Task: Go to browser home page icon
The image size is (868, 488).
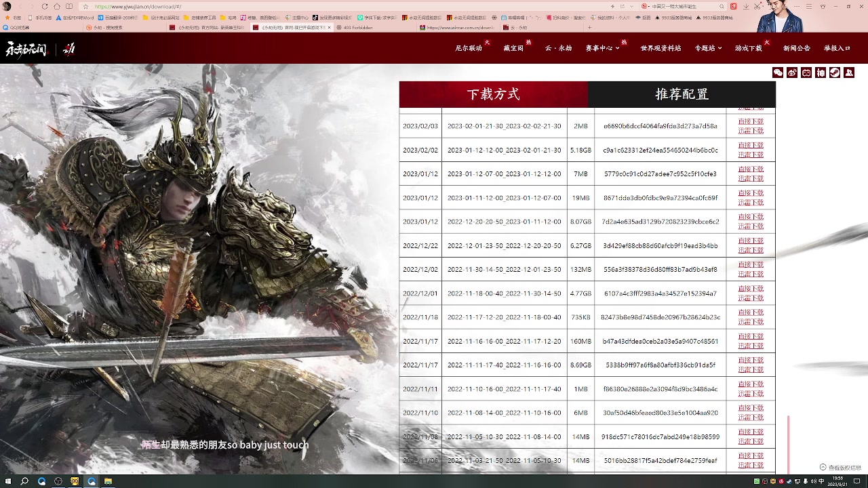Action: (x=57, y=6)
